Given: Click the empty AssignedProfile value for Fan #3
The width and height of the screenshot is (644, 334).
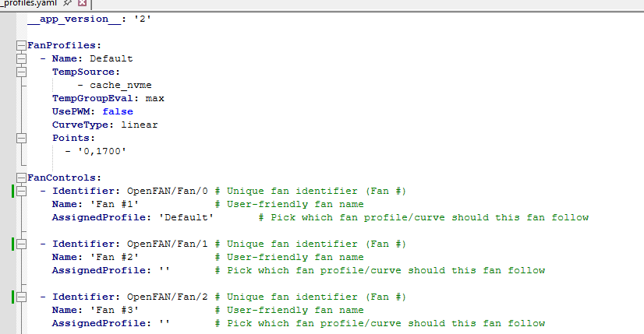Looking at the screenshot, I should [x=165, y=323].
